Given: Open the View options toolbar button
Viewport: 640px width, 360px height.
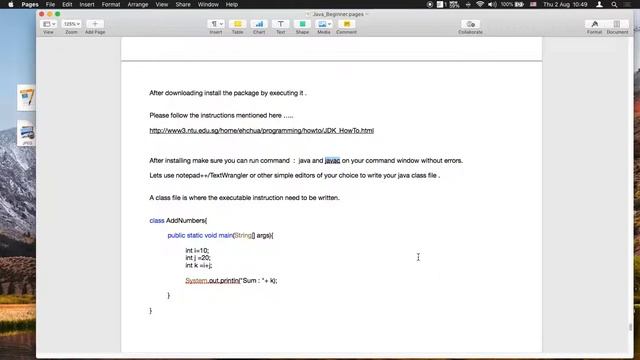Looking at the screenshot, I should [x=49, y=24].
